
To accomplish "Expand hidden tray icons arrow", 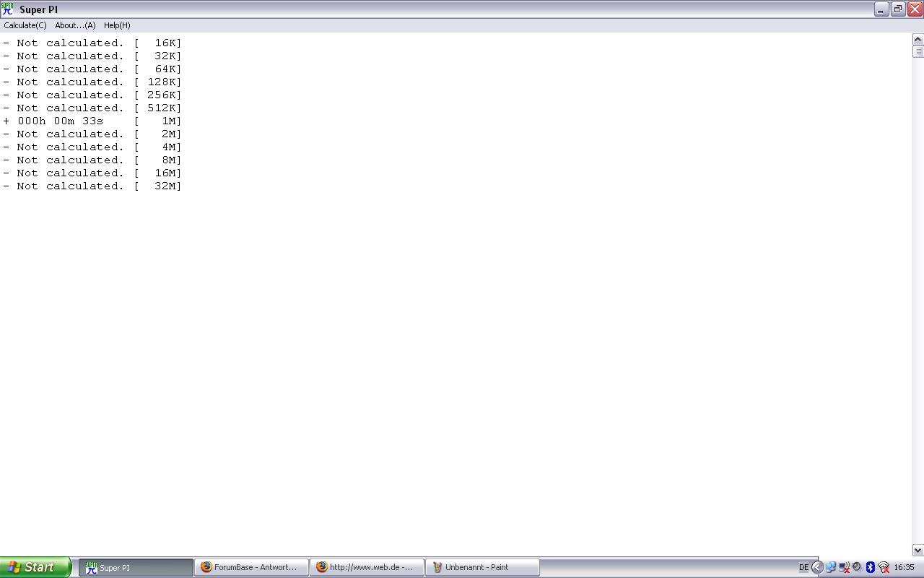I will [x=817, y=567].
